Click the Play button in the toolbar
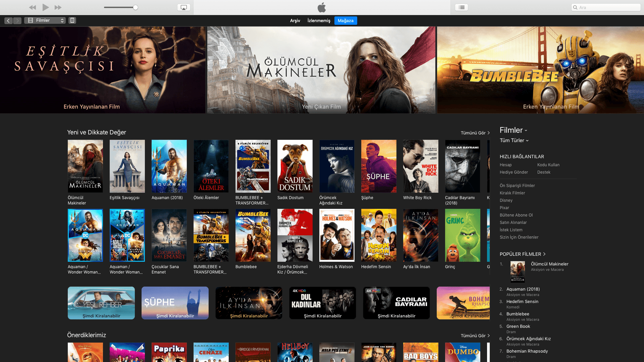 pos(45,7)
